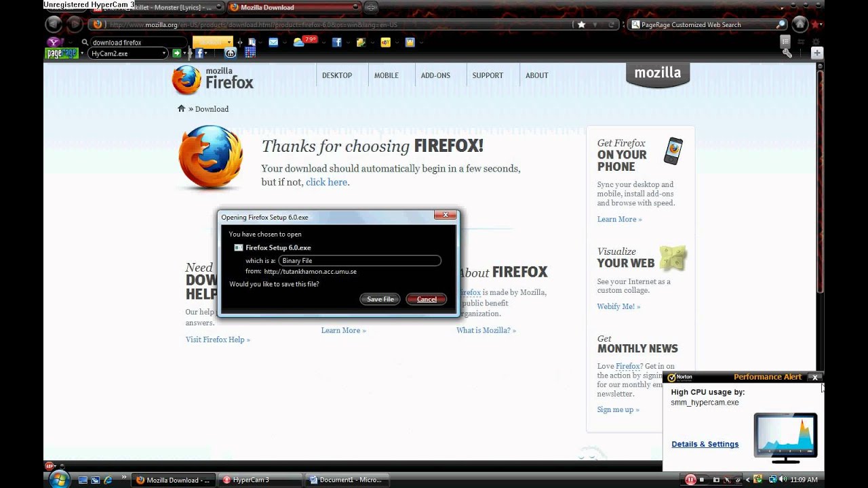
Task: Expand the bookmarks star dropdown at far right
Action: click(x=821, y=24)
